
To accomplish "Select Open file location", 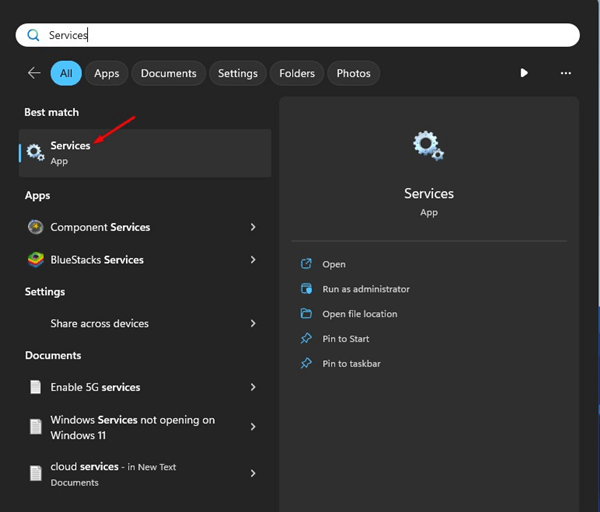I will (359, 314).
